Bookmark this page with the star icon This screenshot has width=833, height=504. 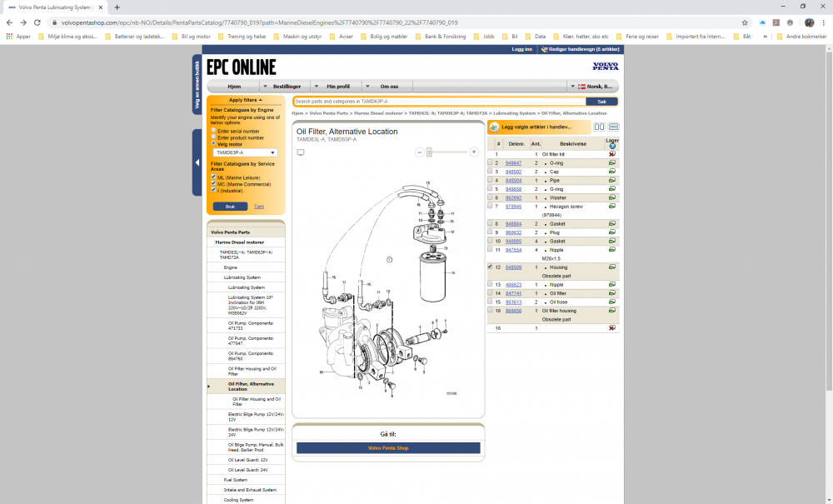(745, 22)
